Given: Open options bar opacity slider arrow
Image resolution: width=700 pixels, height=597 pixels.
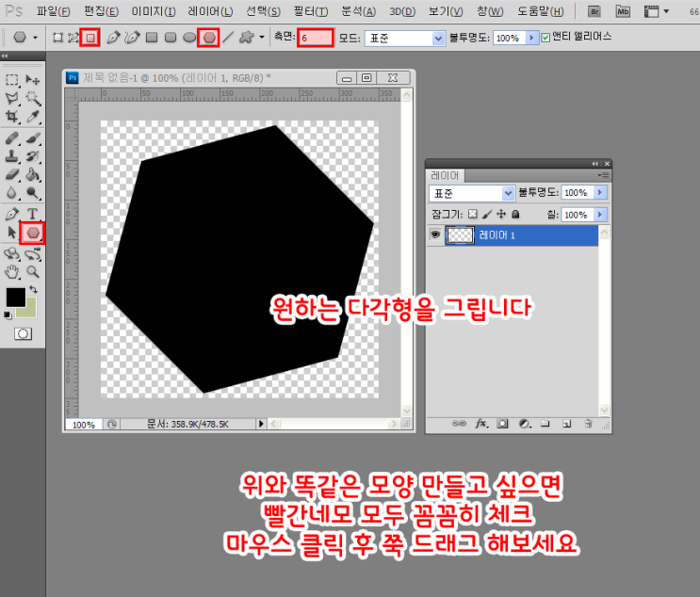Looking at the screenshot, I should click(x=531, y=38).
